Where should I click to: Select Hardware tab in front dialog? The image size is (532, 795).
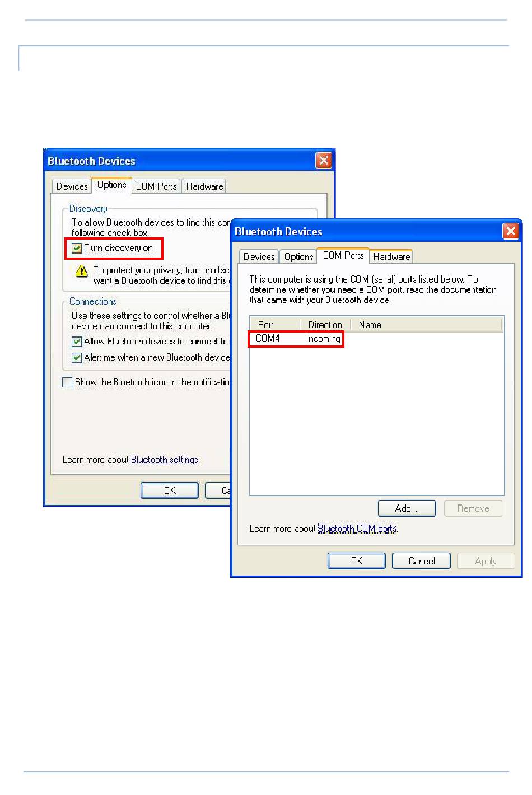(x=391, y=257)
